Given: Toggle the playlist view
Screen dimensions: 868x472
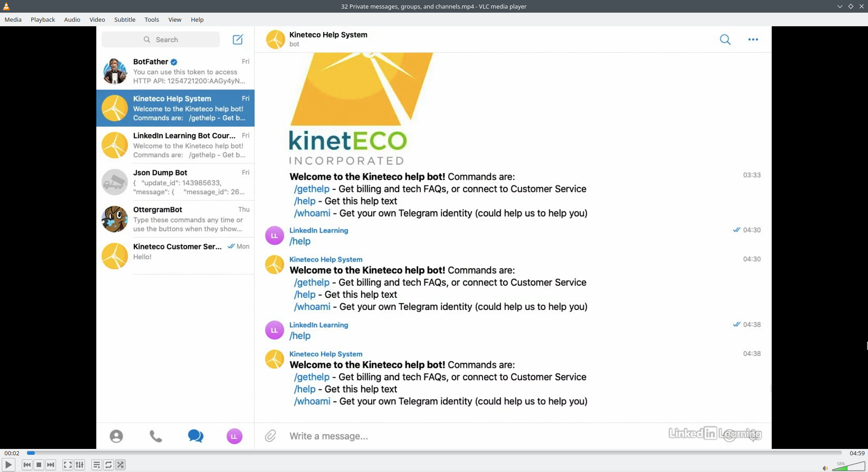Looking at the screenshot, I should point(96,465).
